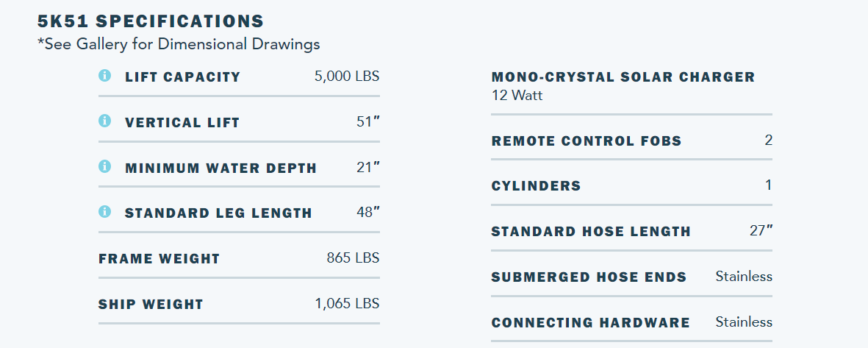Open the Vertical Lift info icon
Image resolution: width=868 pixels, height=348 pixels.
click(104, 121)
